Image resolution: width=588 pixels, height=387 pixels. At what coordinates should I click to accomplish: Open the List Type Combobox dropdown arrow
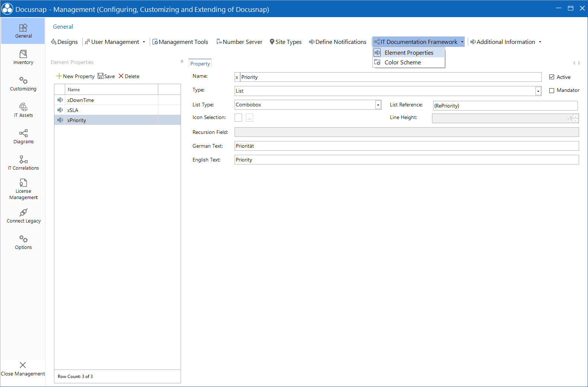pos(378,105)
